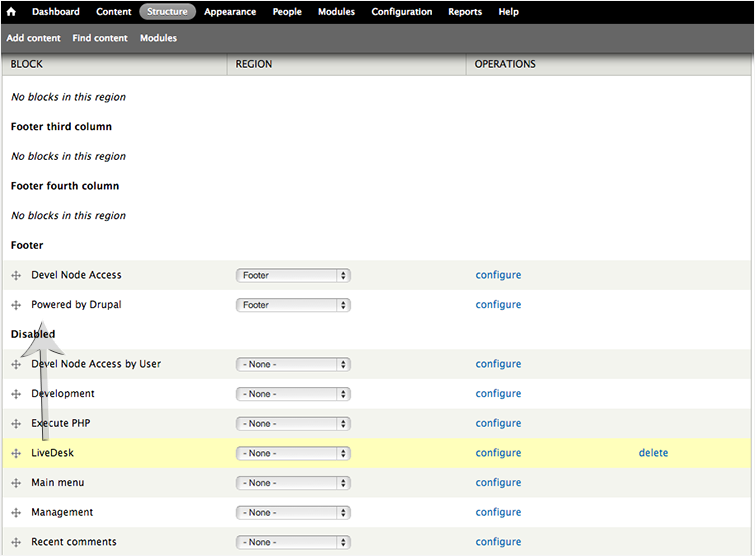Screen dimensions: 755x556
Task: Expand the LiveDesk region select box
Action: 293,454
